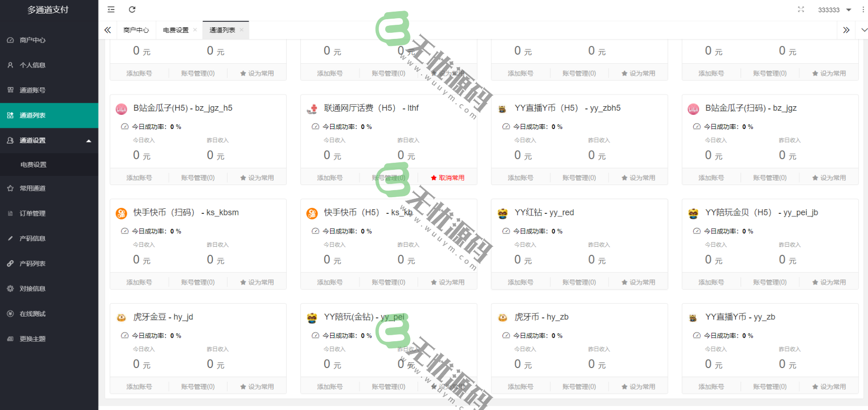Click the hamburger layout icon top-left of toolbar
868x410 pixels.
(111, 9)
